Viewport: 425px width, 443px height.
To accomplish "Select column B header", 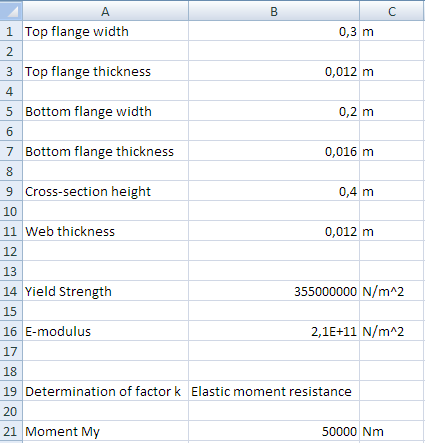I will 274,11.
